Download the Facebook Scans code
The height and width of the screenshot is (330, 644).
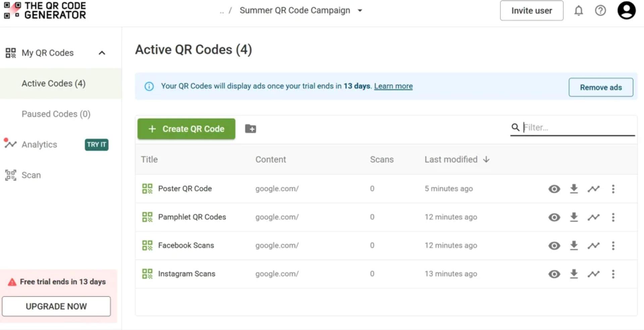[574, 245]
